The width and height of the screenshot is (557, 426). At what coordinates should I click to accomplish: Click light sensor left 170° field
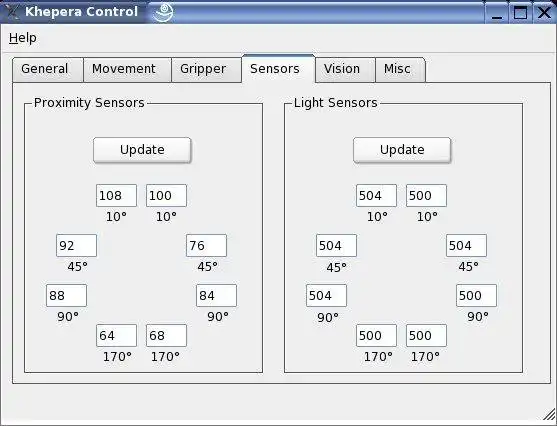[x=377, y=335]
